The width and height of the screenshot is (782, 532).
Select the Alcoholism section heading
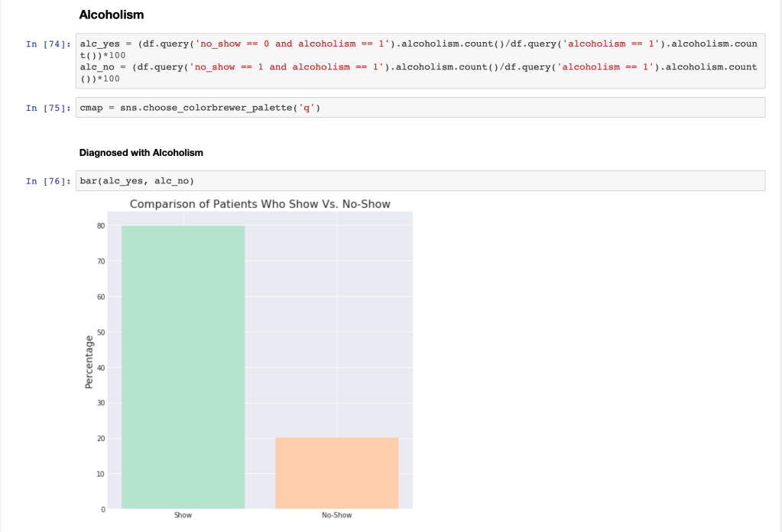pyautogui.click(x=111, y=15)
